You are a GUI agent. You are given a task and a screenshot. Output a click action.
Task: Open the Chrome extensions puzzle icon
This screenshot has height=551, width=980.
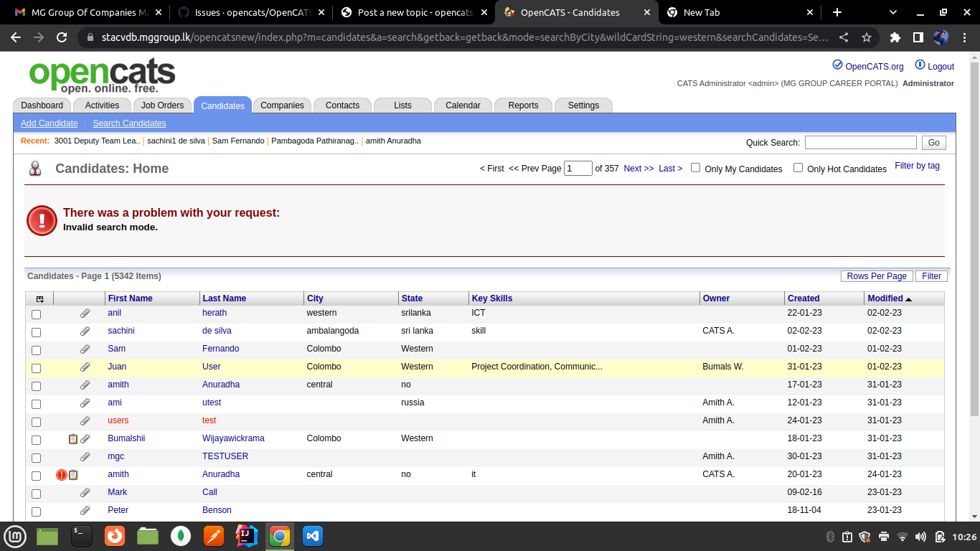point(895,37)
